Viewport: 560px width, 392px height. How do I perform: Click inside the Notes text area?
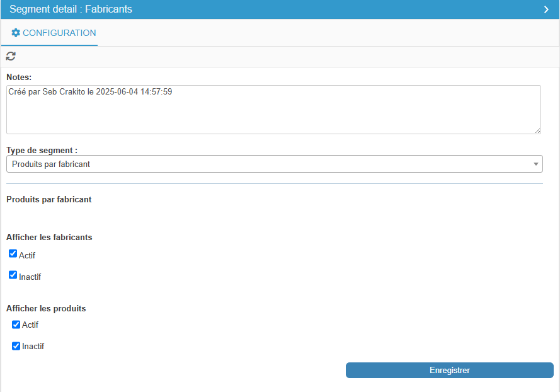point(273,110)
